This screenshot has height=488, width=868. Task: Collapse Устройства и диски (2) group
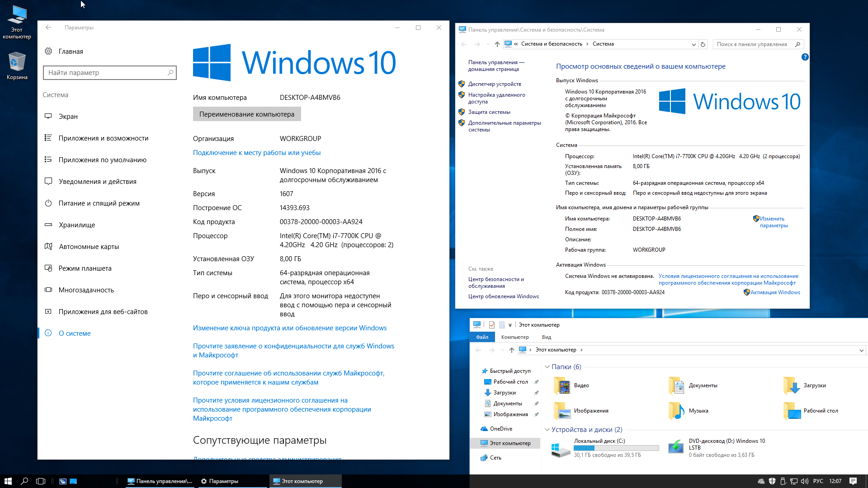pos(547,430)
